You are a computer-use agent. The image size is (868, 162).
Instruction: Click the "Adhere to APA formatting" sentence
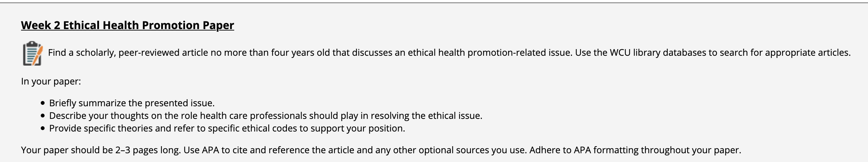(635, 150)
